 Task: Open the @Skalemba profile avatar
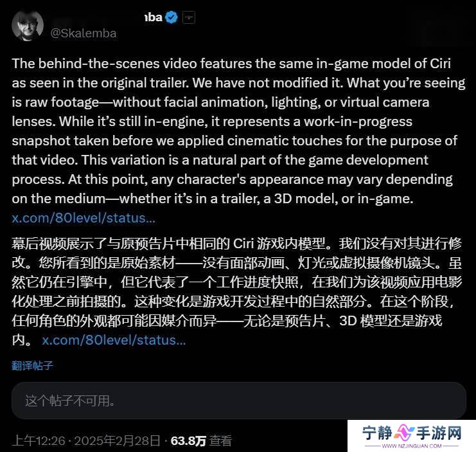pyautogui.click(x=28, y=26)
